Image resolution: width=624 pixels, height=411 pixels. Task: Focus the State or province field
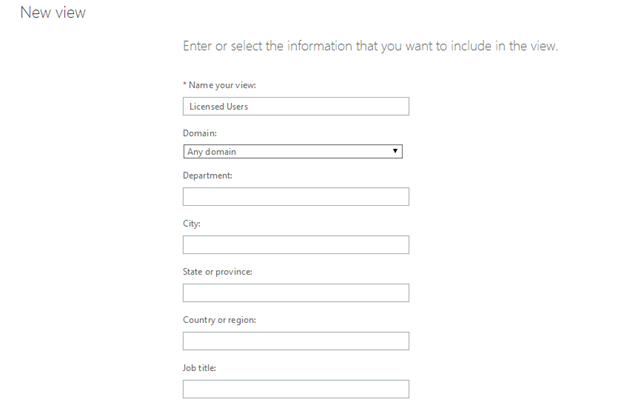click(x=296, y=293)
